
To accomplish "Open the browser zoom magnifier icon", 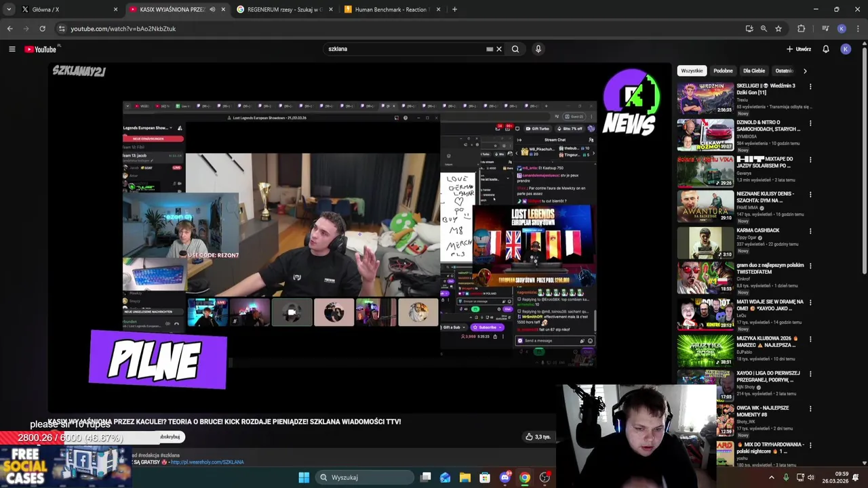I will 764,28.
